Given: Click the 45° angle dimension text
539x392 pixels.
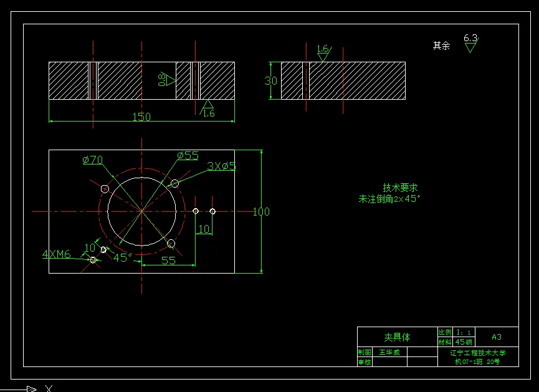Looking at the screenshot, I should (123, 257).
